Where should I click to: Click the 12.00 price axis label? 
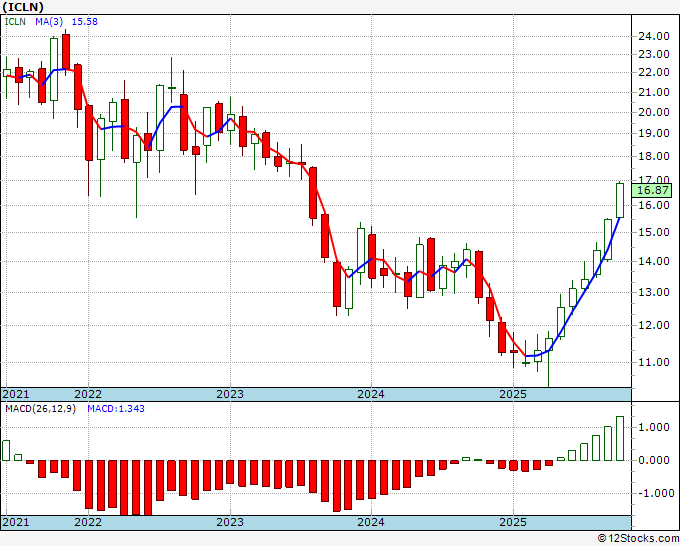(654, 325)
